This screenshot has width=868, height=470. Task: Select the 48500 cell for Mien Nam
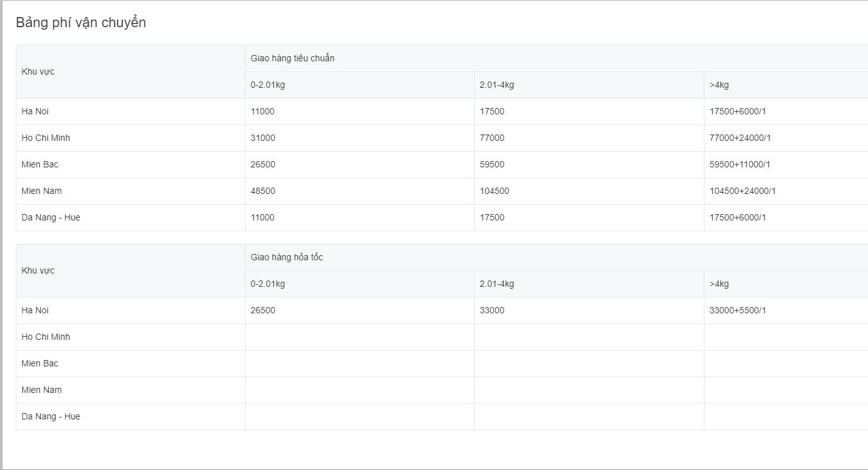pyautogui.click(x=263, y=191)
